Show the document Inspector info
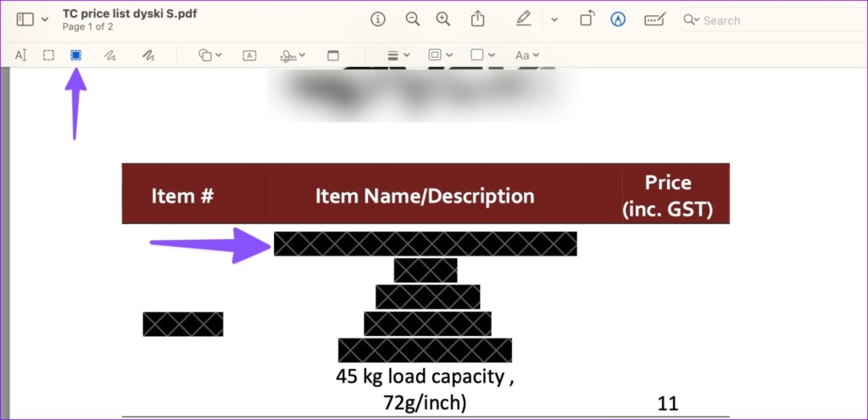Screen dimensions: 868x420 378,20
